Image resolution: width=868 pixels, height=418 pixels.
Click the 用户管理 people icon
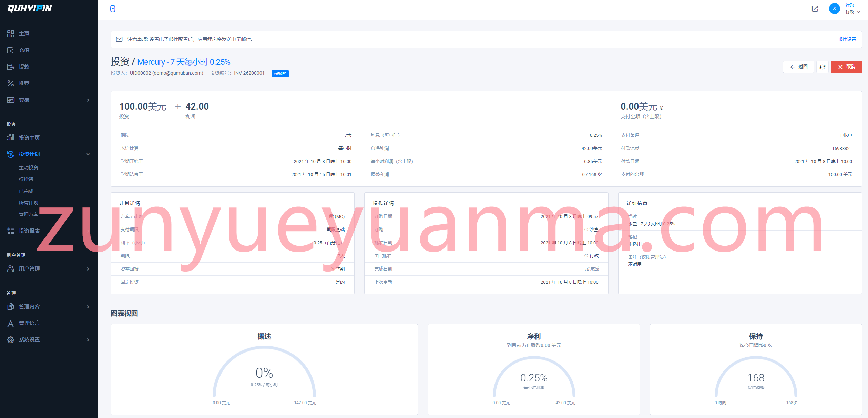click(x=11, y=268)
